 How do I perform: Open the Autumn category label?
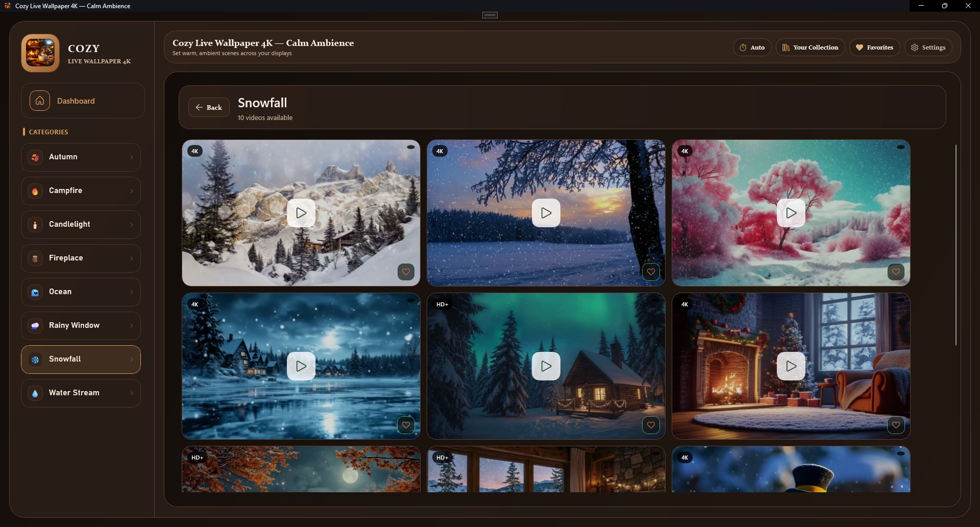(x=63, y=157)
